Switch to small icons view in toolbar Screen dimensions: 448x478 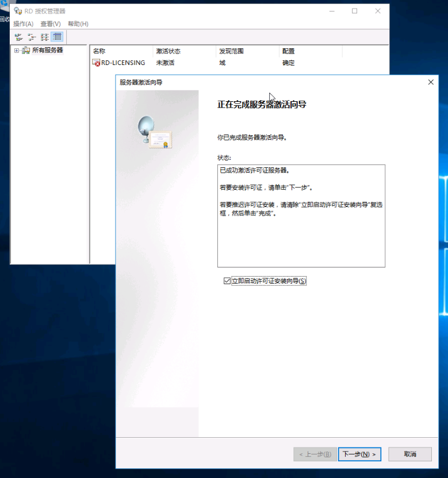[32, 37]
